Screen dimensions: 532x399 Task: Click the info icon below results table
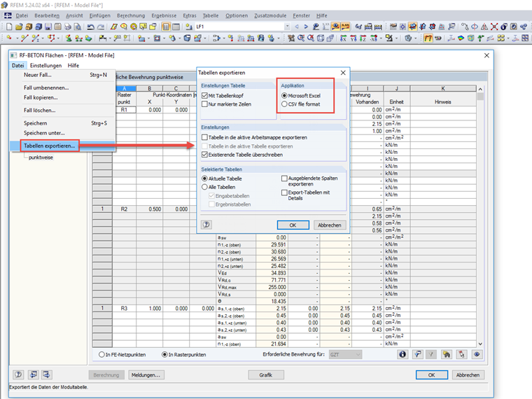[402, 355]
